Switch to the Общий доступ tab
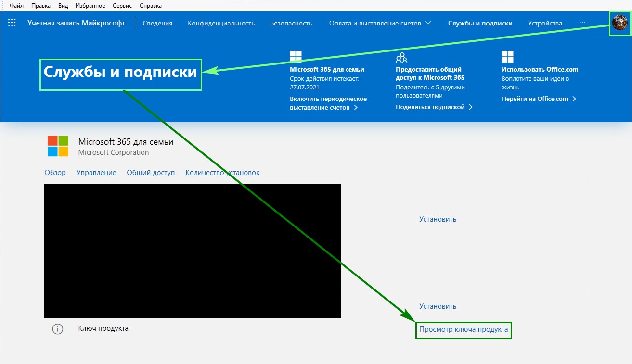The image size is (632, 364). (151, 173)
